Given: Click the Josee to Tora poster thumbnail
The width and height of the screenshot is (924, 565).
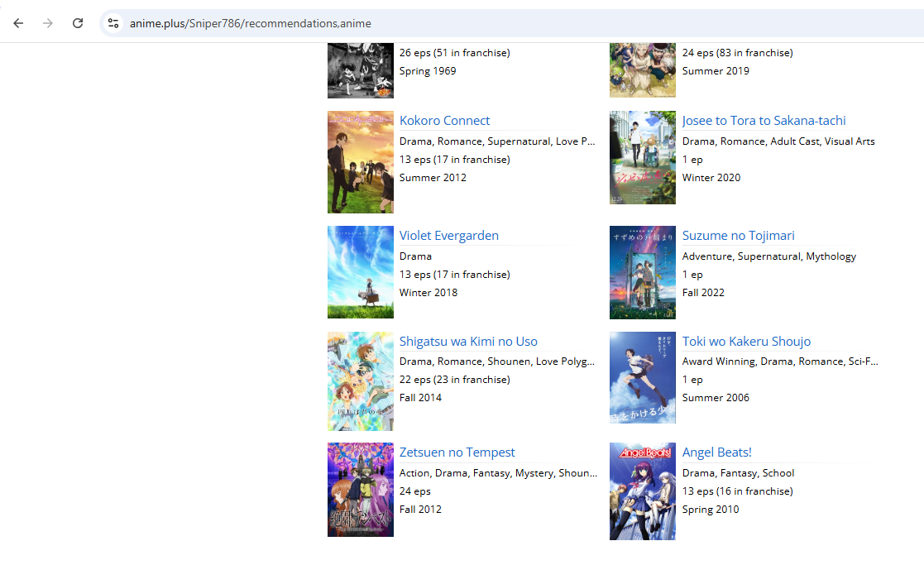Looking at the screenshot, I should (642, 157).
